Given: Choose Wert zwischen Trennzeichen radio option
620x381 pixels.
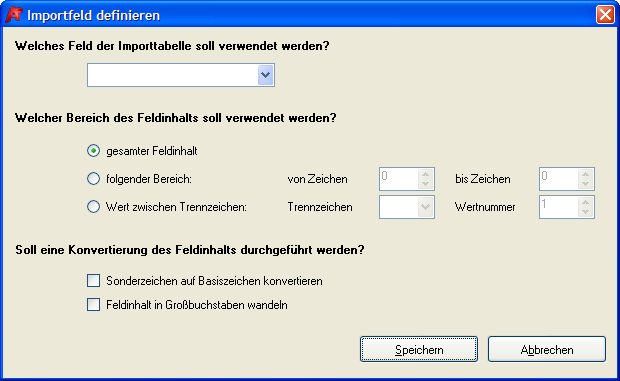Looking at the screenshot, I should pos(93,206).
